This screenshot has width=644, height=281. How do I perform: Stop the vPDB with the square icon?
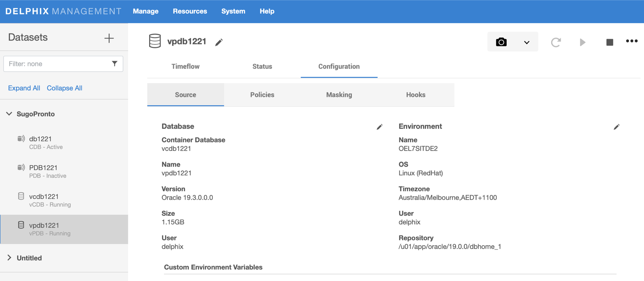click(610, 42)
